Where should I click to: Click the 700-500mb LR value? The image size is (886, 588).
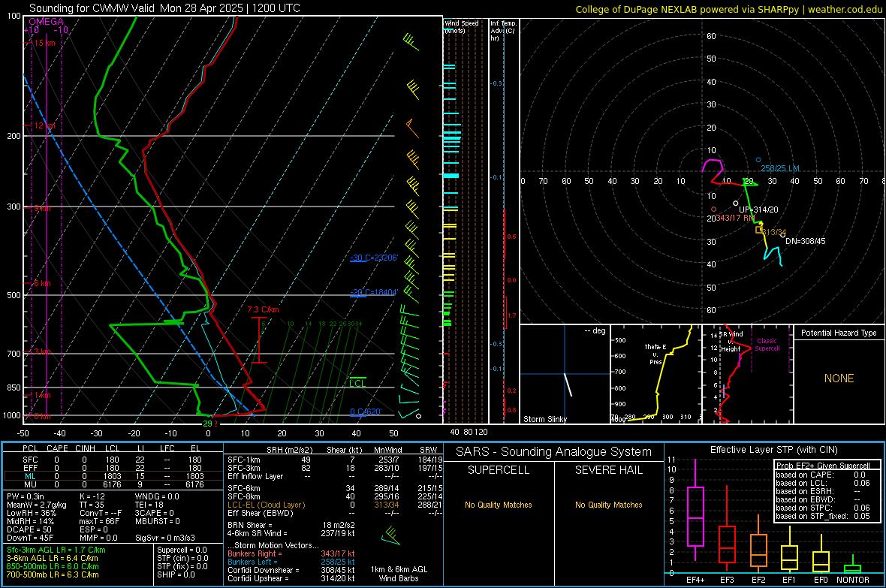tap(53, 574)
